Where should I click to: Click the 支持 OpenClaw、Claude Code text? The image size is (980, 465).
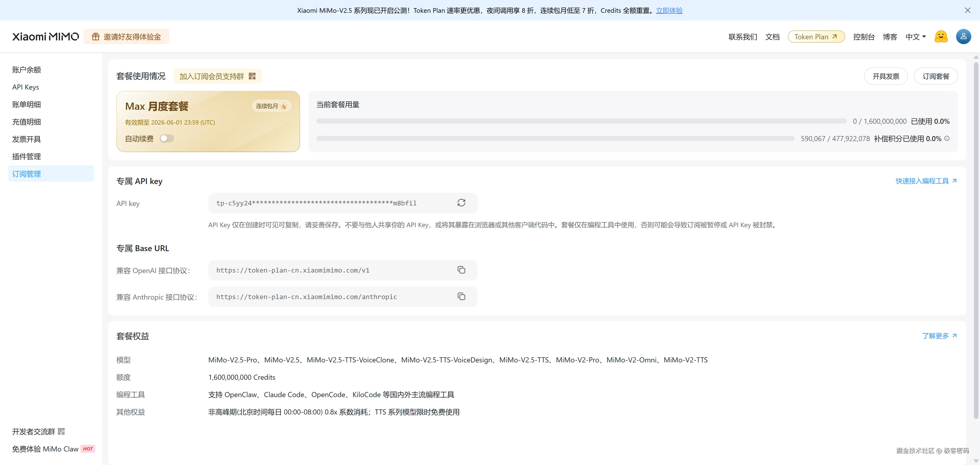point(331,395)
